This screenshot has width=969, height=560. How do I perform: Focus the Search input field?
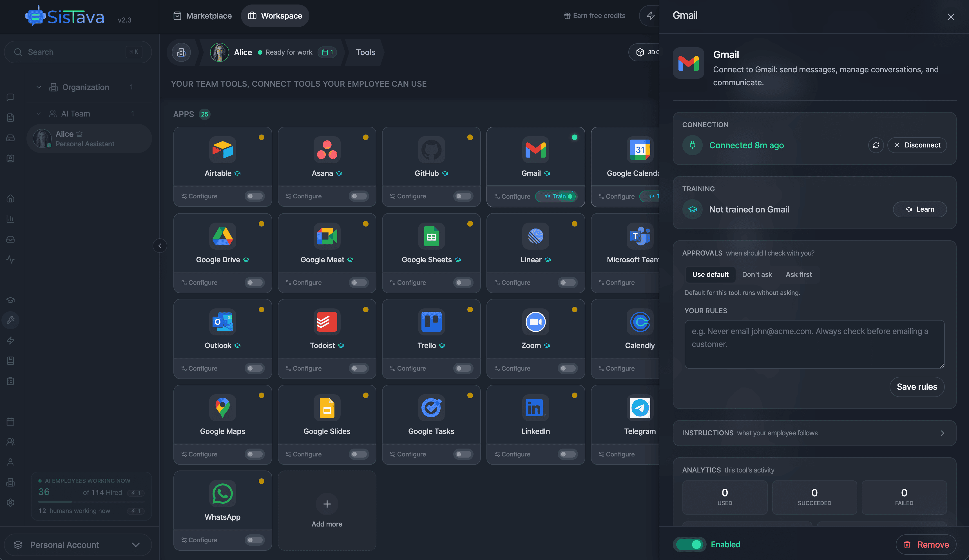78,52
